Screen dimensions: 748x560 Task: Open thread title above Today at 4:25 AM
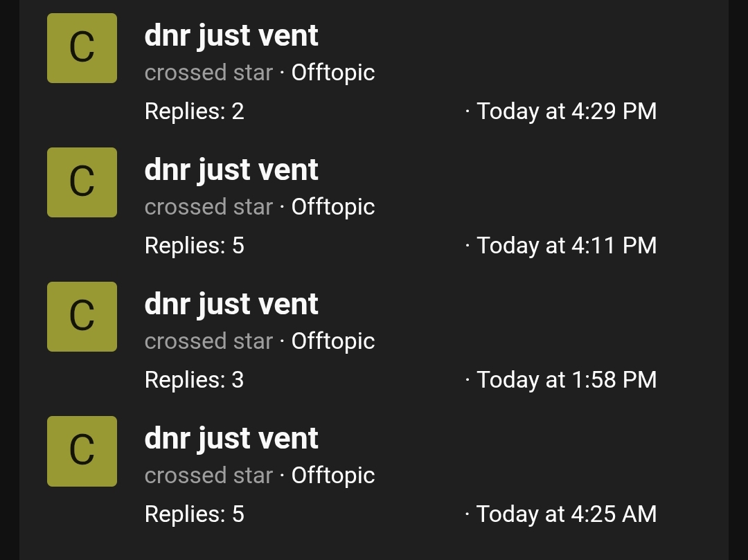pos(231,440)
